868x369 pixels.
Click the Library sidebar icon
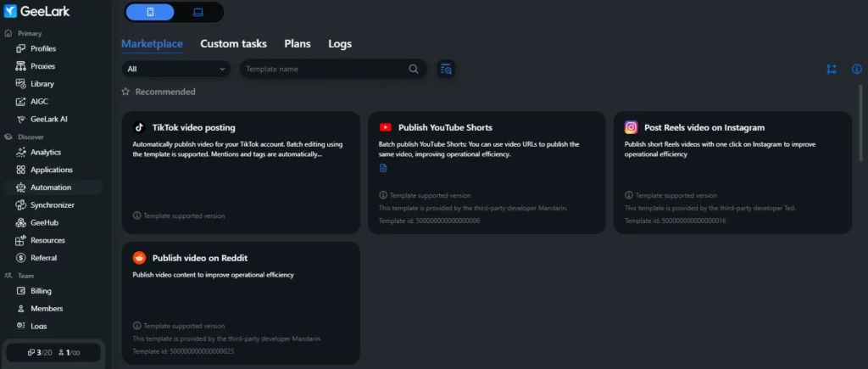tap(20, 84)
